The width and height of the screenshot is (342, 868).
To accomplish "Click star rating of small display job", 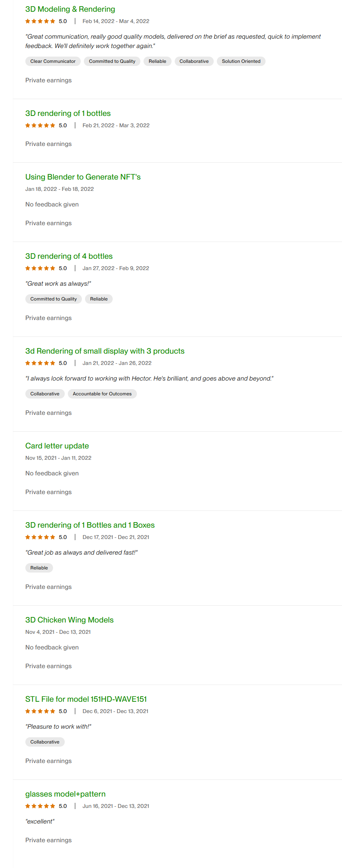I will (x=40, y=363).
